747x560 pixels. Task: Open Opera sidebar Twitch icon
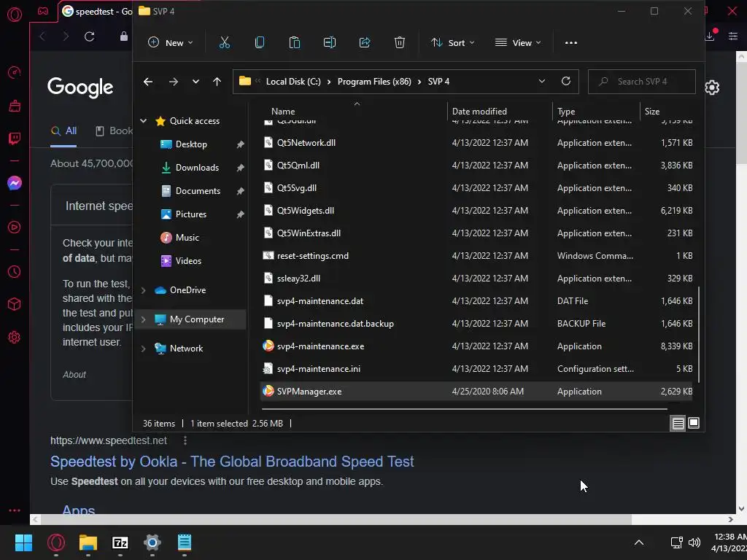pyautogui.click(x=15, y=139)
